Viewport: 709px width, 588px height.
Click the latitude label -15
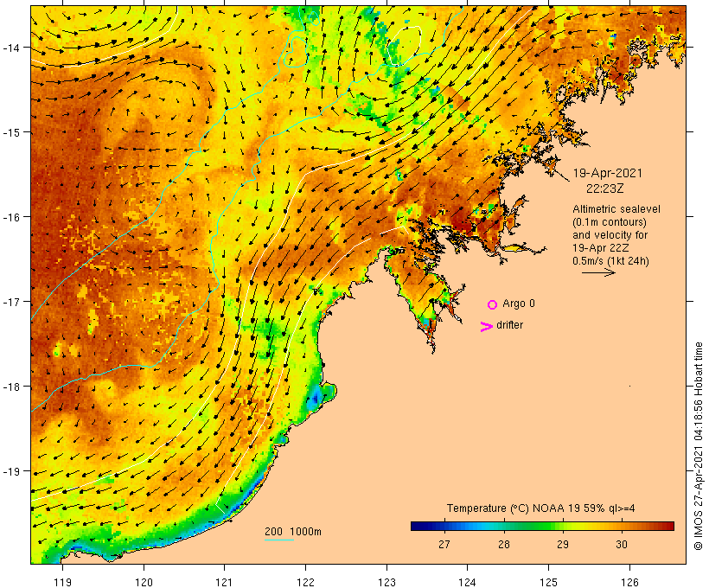pyautogui.click(x=11, y=132)
